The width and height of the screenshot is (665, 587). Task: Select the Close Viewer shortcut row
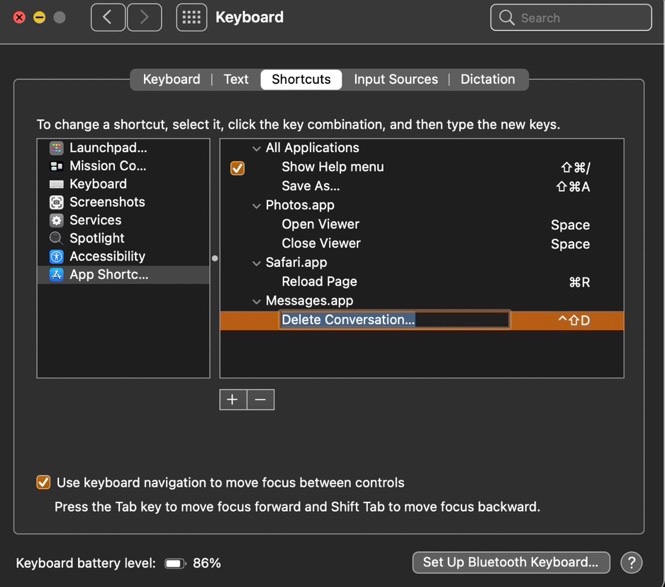(422, 243)
